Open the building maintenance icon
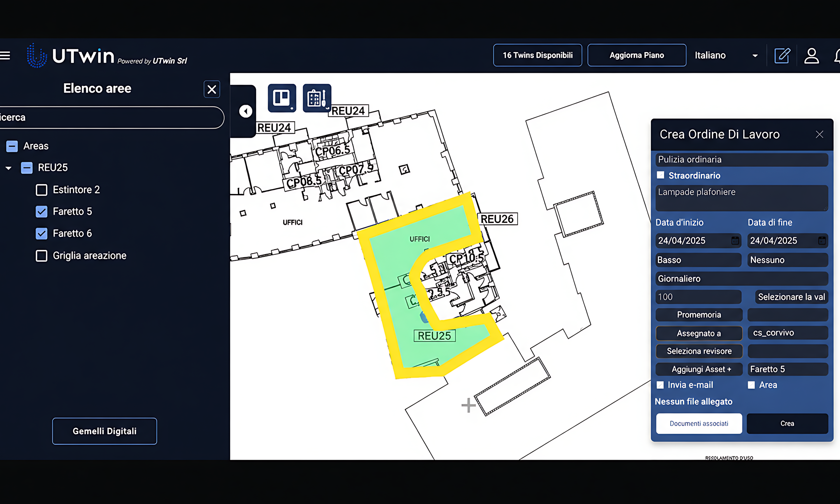 point(317,98)
